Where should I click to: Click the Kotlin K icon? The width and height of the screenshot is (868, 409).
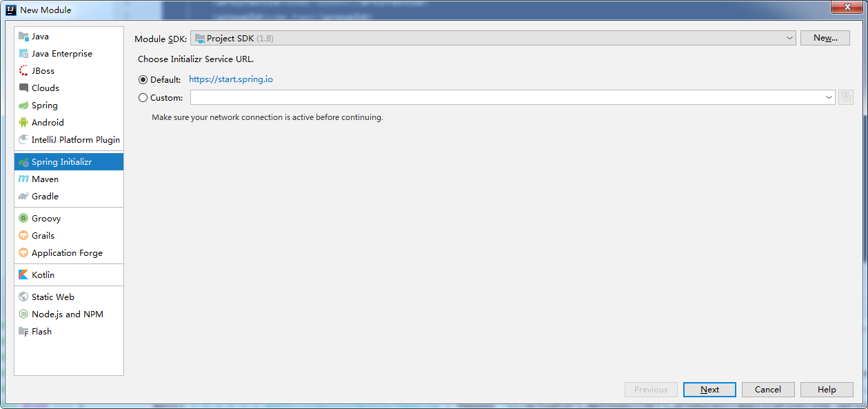coord(23,275)
